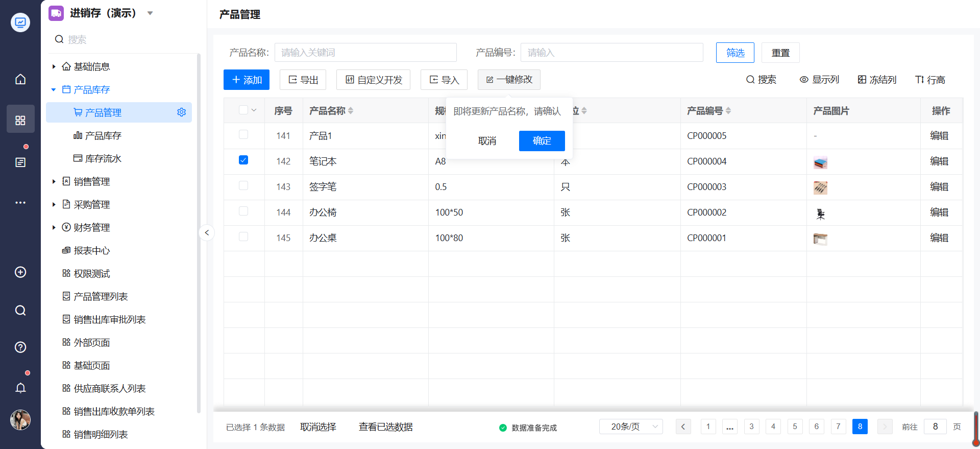Open settings gear beside 产品管理
The image size is (980, 449).
point(181,112)
